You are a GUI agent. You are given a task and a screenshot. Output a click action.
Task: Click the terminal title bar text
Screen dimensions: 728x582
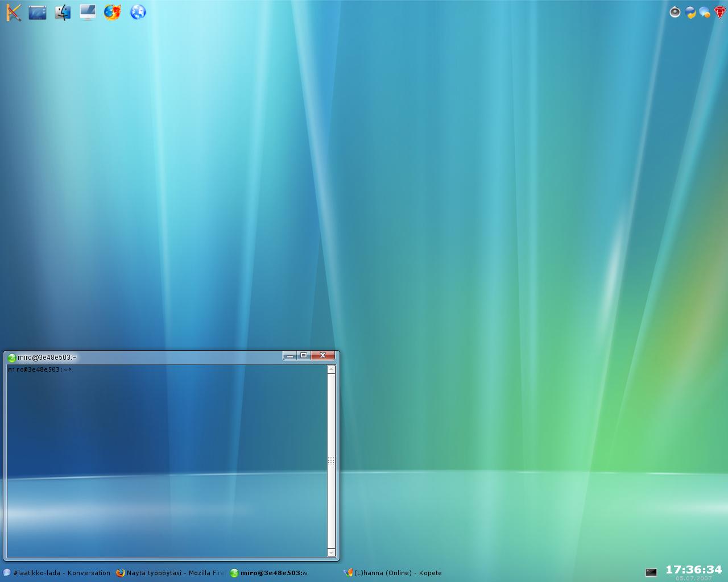pos(47,357)
